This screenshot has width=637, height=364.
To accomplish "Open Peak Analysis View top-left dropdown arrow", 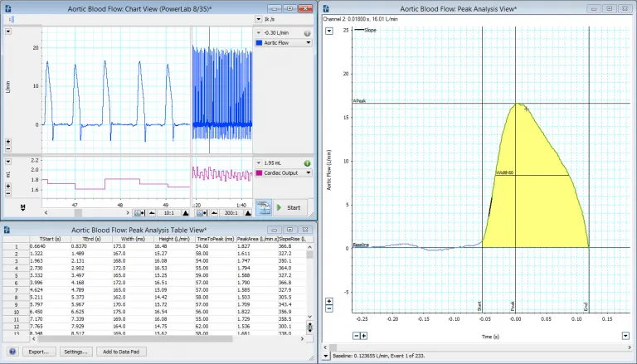I will [x=328, y=30].
